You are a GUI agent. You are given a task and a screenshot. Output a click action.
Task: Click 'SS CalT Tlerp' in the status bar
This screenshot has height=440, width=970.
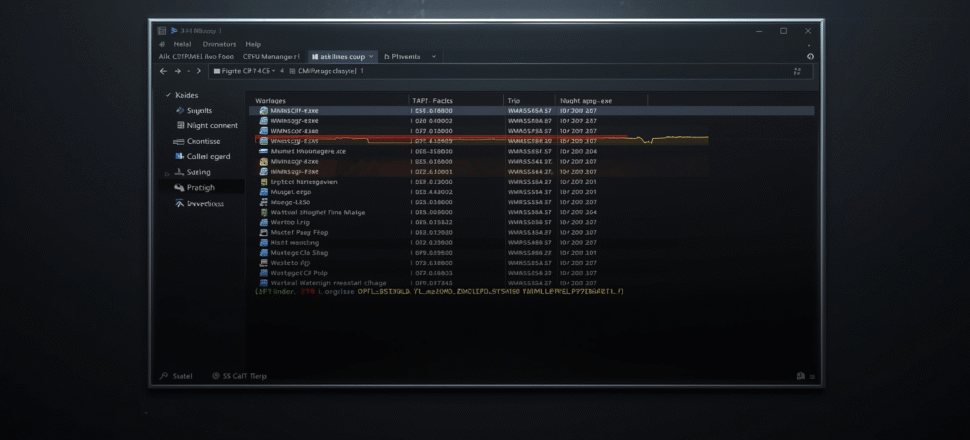coord(245,376)
